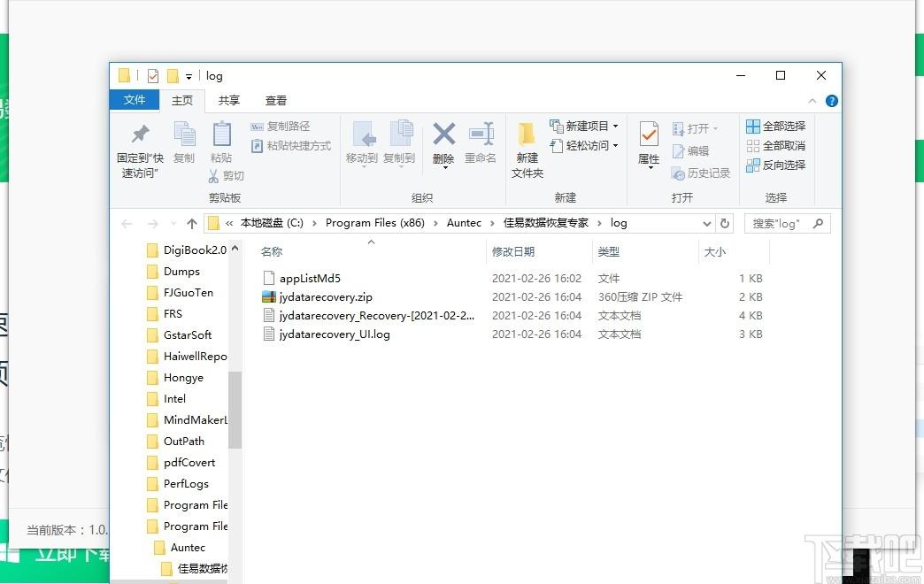
Task: Click title bar Properties checkmark icon
Action: [x=153, y=75]
